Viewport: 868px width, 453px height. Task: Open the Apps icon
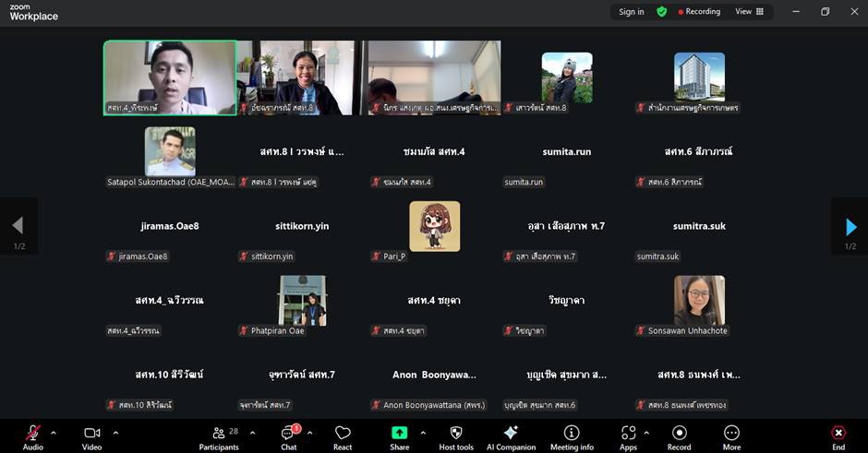pos(628,437)
